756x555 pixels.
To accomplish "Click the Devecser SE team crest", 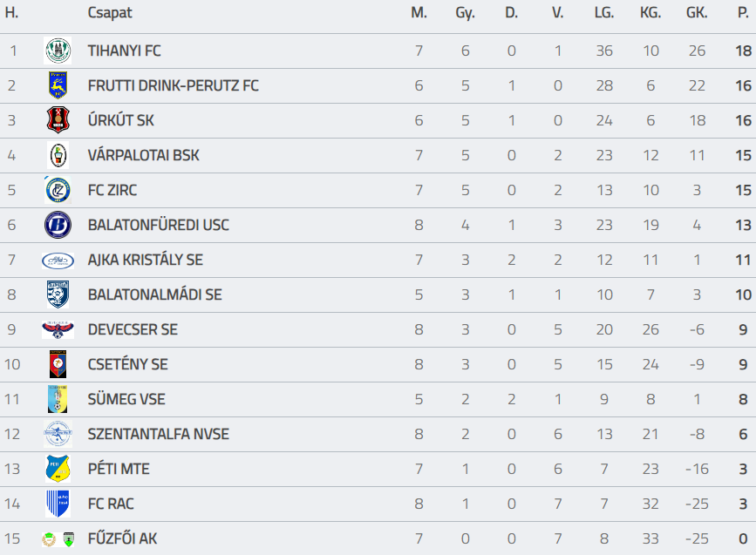I will [x=58, y=329].
